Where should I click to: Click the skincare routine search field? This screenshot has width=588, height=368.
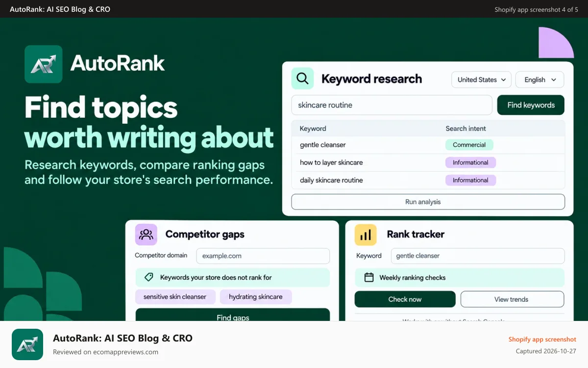392,105
